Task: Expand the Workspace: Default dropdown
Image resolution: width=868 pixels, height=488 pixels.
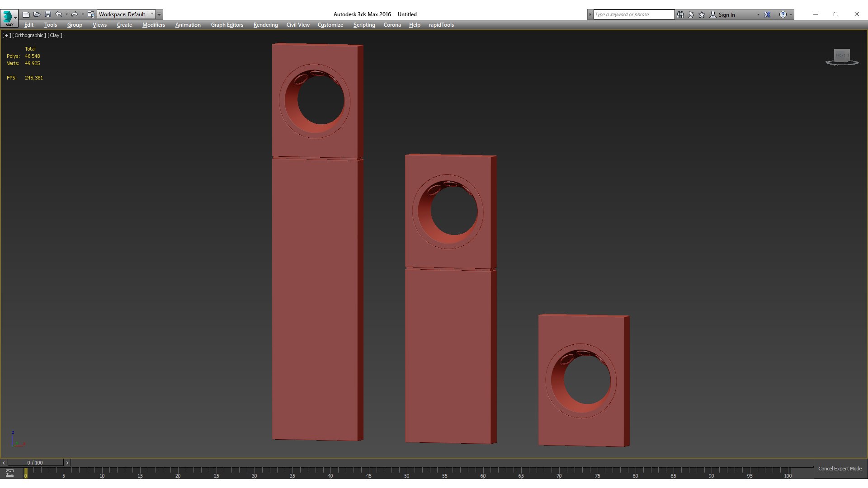Action: (152, 14)
